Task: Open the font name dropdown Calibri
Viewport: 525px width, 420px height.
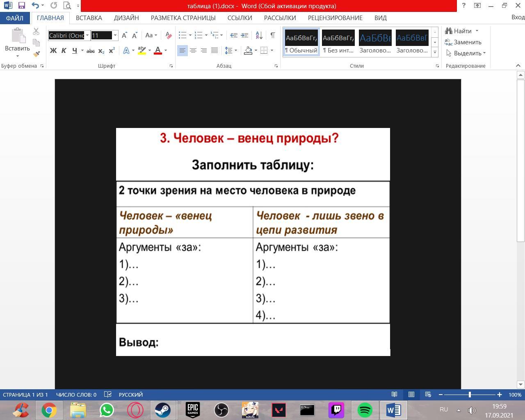Action: (x=87, y=35)
